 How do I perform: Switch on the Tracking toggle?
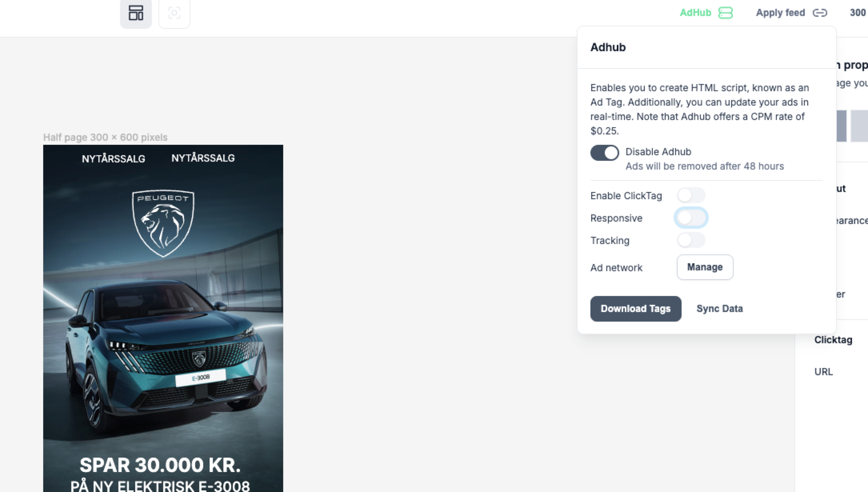[x=691, y=240]
